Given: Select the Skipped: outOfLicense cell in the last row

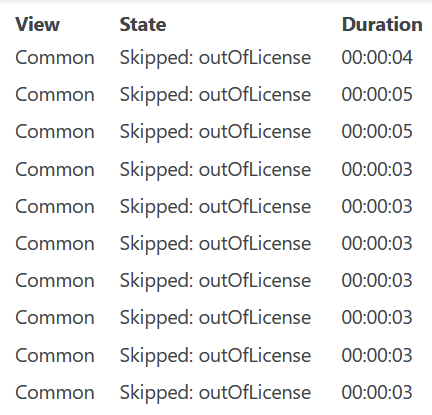Looking at the screenshot, I should pyautogui.click(x=215, y=393).
